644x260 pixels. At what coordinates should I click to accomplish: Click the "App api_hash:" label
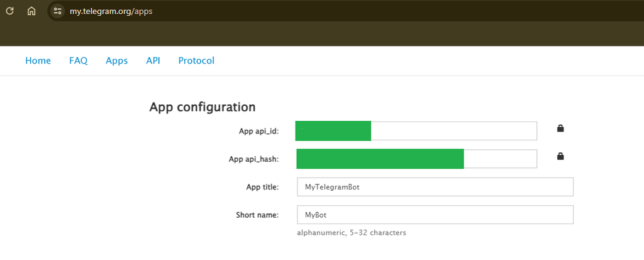[x=253, y=159]
